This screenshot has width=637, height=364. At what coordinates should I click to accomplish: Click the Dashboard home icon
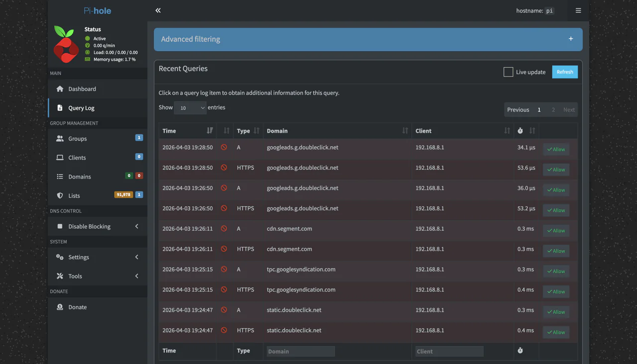pos(60,89)
